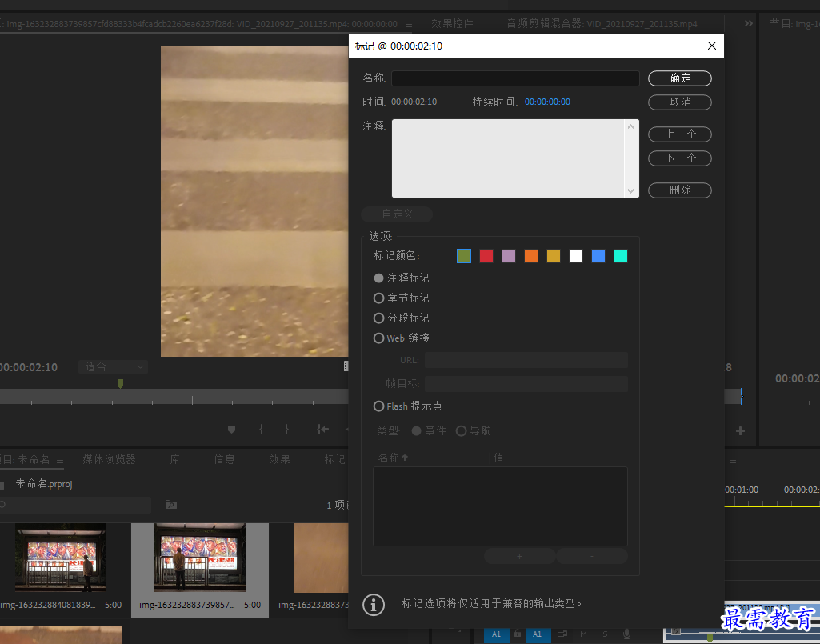Select the 导航 type radio button
The width and height of the screenshot is (820, 644).
coord(462,430)
